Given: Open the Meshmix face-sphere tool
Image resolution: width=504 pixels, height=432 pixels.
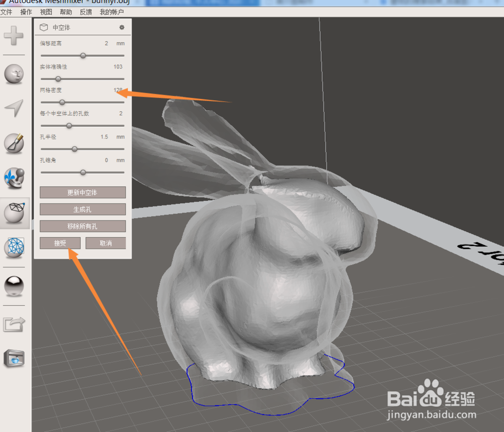Looking at the screenshot, I should pos(14,74).
